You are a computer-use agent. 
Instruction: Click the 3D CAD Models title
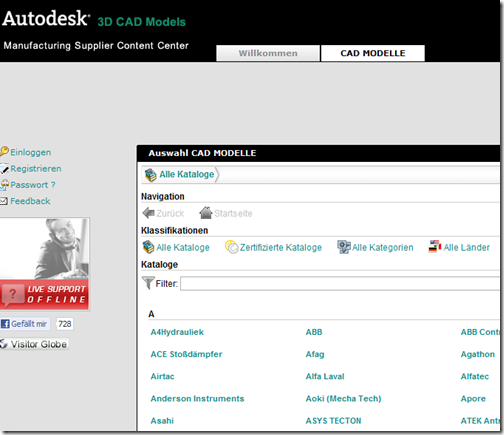(142, 22)
